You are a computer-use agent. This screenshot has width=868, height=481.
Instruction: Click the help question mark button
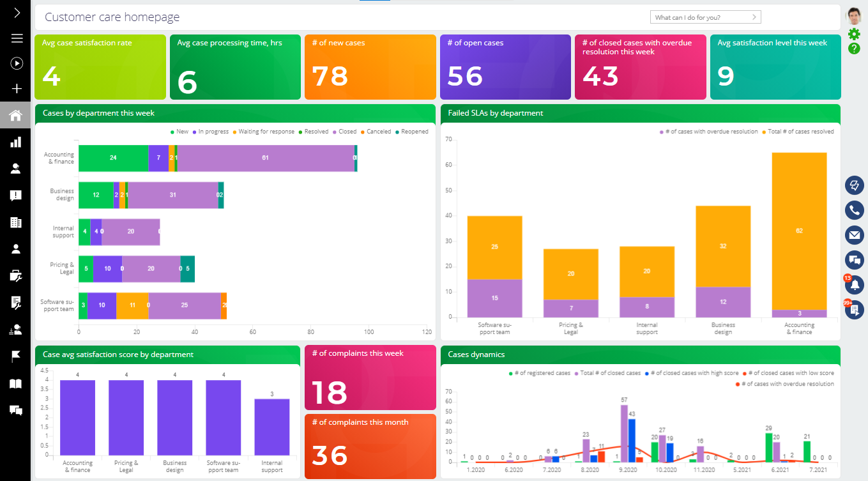coord(854,49)
